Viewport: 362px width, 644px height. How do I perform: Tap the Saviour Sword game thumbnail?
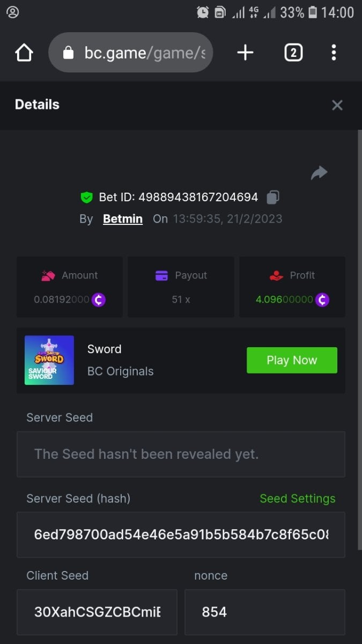[49, 360]
